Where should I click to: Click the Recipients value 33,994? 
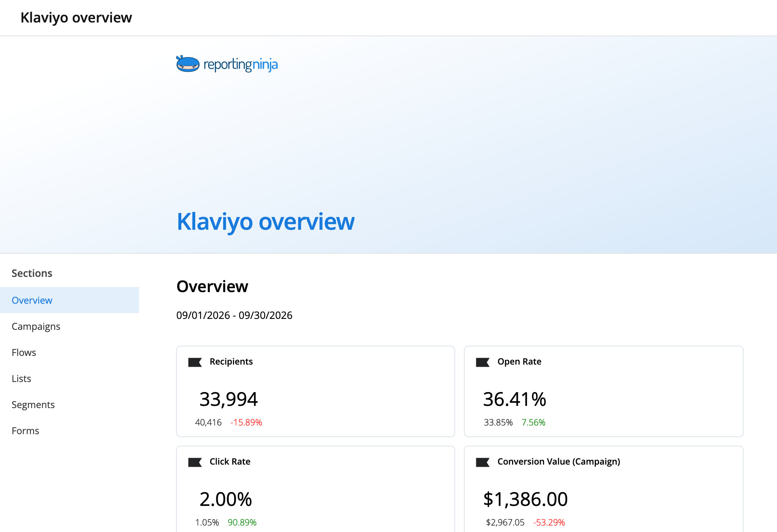pos(228,399)
